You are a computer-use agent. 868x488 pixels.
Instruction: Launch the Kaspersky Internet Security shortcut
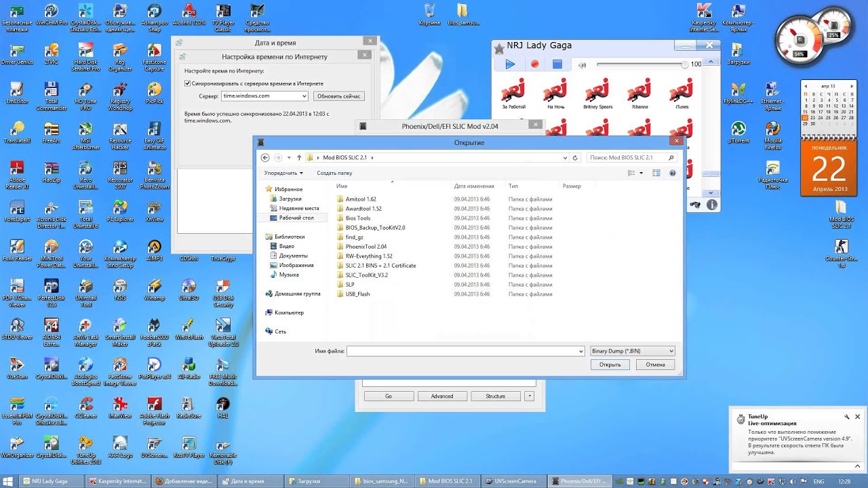click(x=704, y=18)
